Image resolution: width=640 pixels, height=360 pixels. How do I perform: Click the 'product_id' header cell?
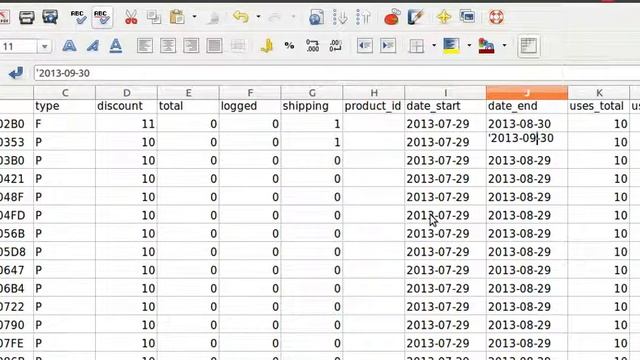click(x=373, y=106)
